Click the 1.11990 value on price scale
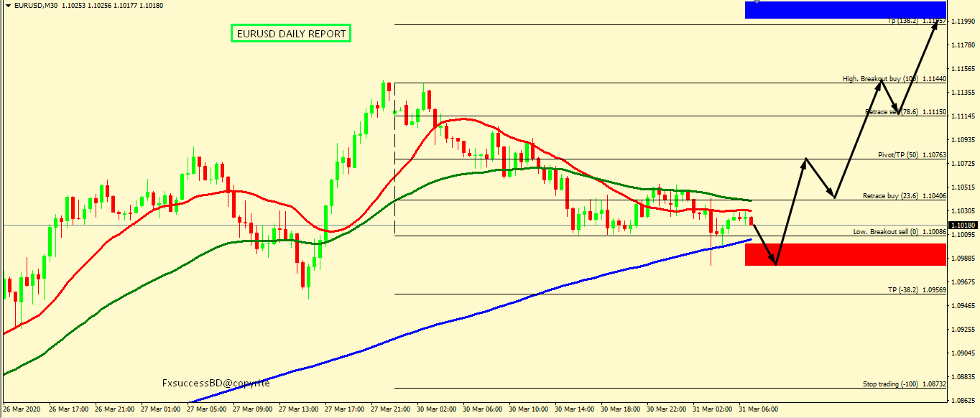 click(x=963, y=22)
